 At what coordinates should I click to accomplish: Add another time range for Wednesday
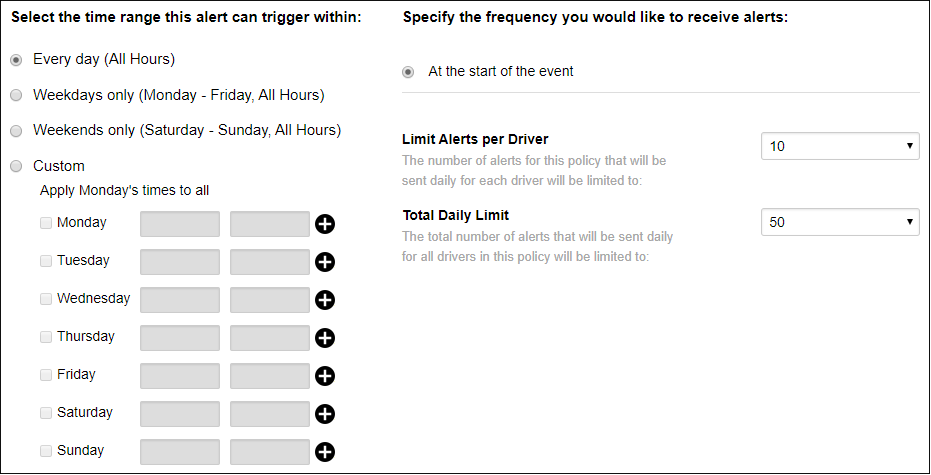click(325, 300)
